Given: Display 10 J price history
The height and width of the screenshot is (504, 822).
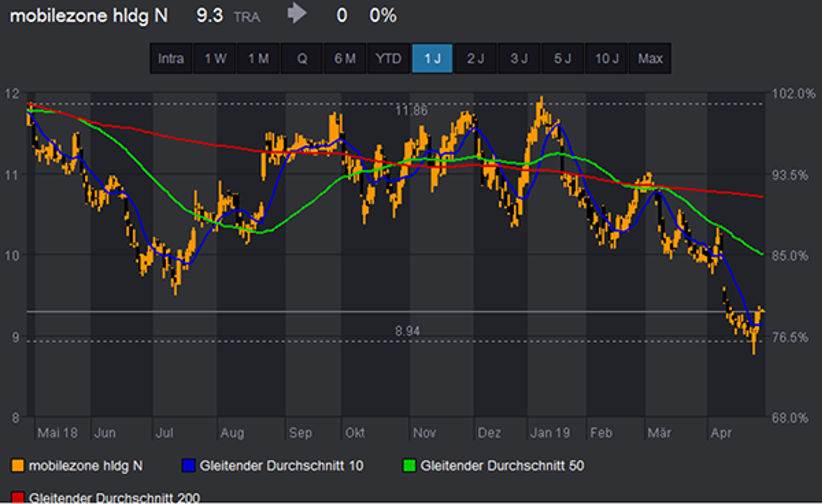Looking at the screenshot, I should [606, 59].
